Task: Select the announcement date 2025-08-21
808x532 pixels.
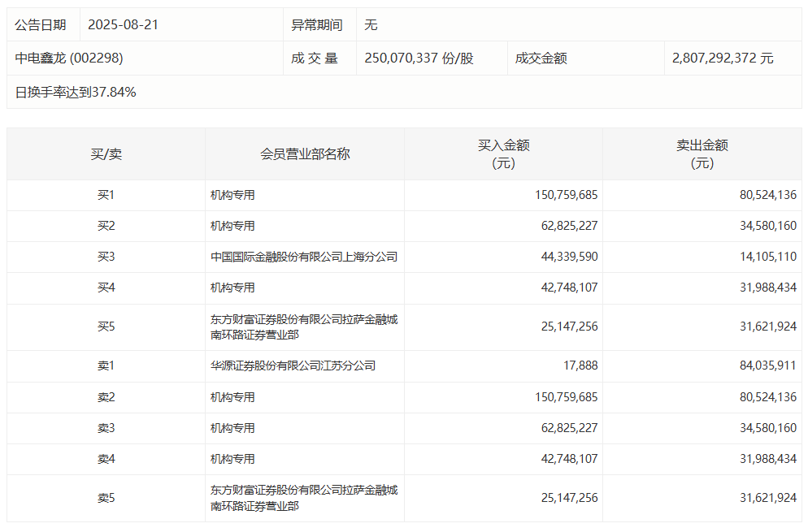Action: coord(123,24)
